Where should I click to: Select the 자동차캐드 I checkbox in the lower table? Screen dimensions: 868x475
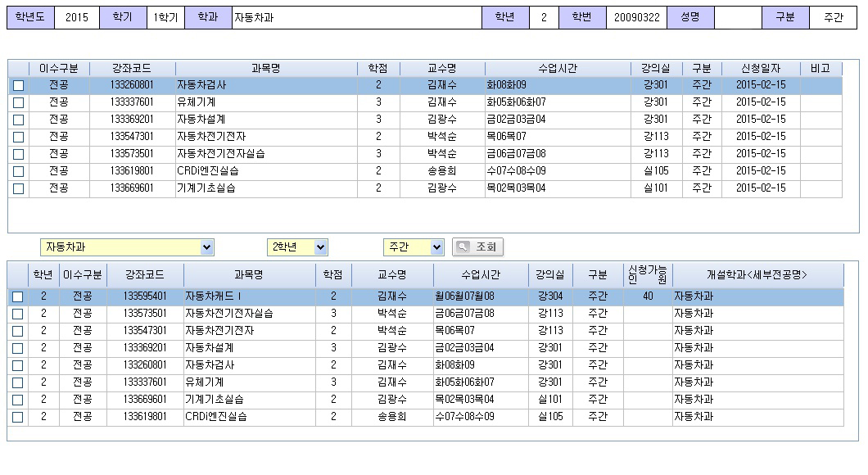[17, 296]
